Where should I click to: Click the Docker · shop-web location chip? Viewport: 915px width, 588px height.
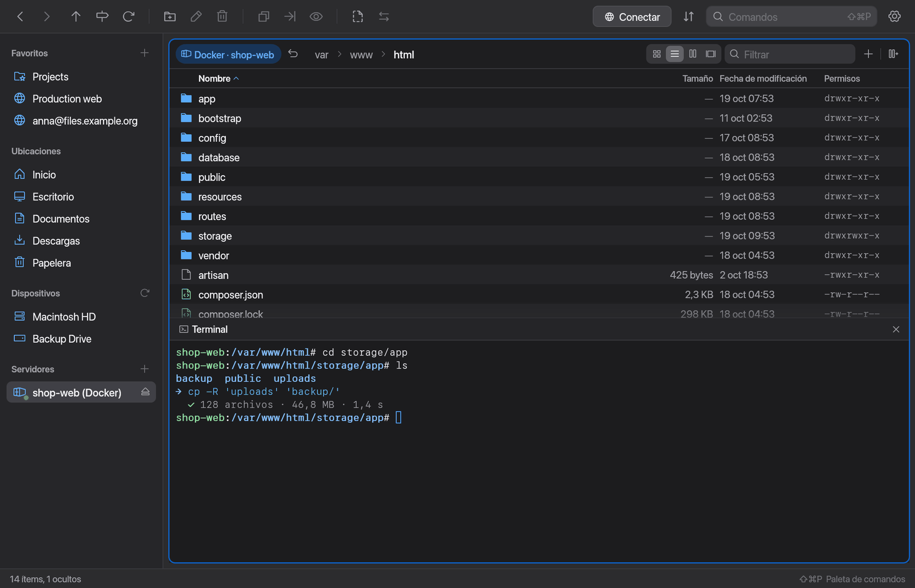coord(228,54)
